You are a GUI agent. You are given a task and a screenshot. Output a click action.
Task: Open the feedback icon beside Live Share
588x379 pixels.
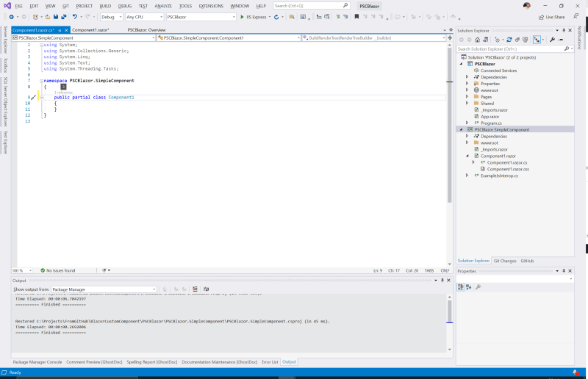click(x=576, y=16)
